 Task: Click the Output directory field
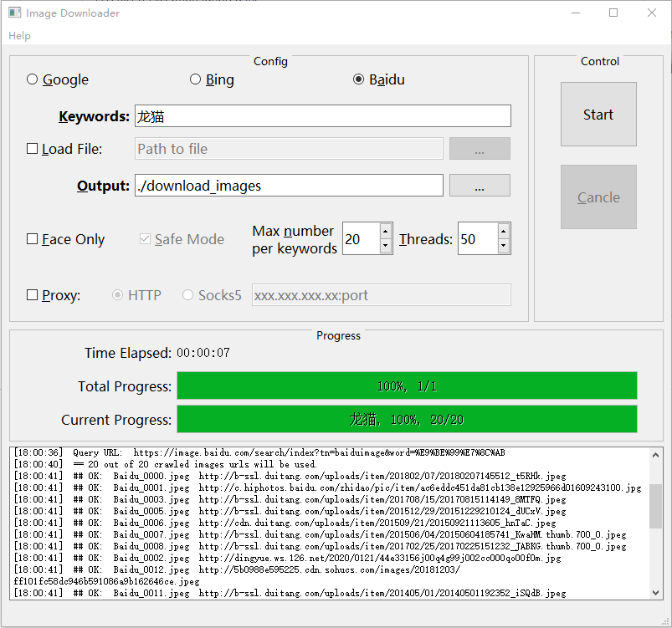click(289, 186)
